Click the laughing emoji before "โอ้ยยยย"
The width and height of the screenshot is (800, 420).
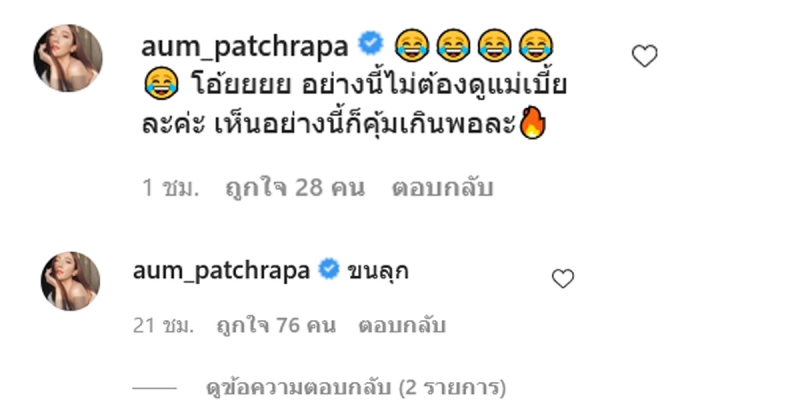click(x=161, y=84)
